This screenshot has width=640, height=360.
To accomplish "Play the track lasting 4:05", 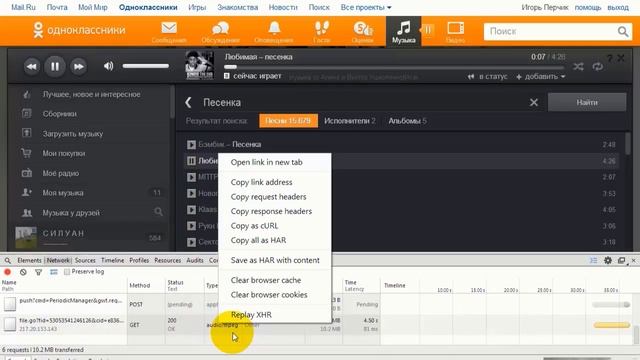I will click(x=191, y=210).
